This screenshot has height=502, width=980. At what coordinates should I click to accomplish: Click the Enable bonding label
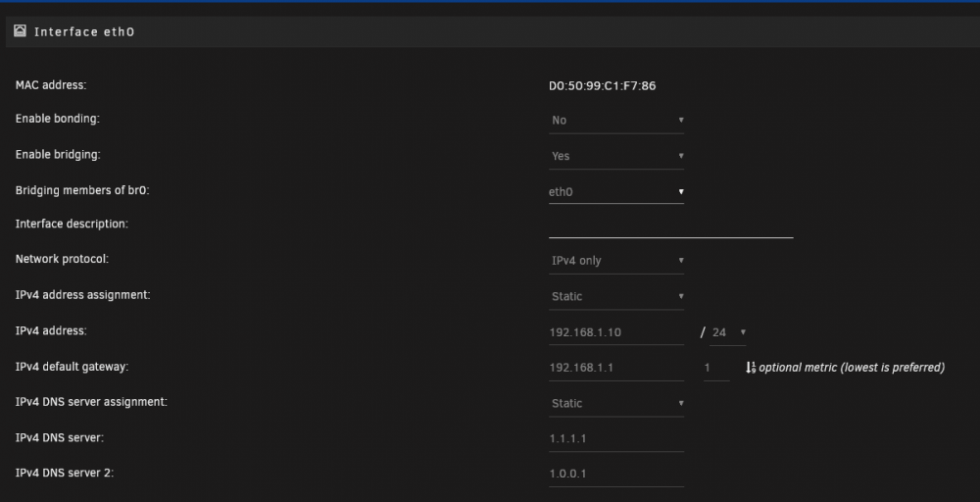(58, 119)
